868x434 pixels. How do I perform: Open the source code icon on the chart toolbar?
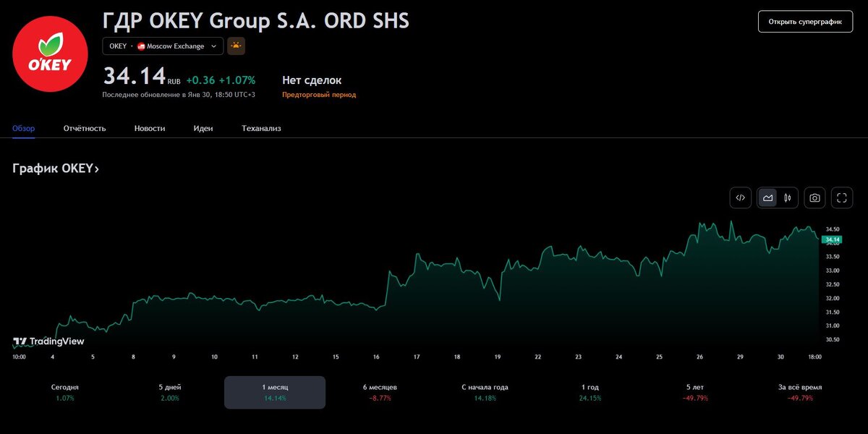point(740,197)
